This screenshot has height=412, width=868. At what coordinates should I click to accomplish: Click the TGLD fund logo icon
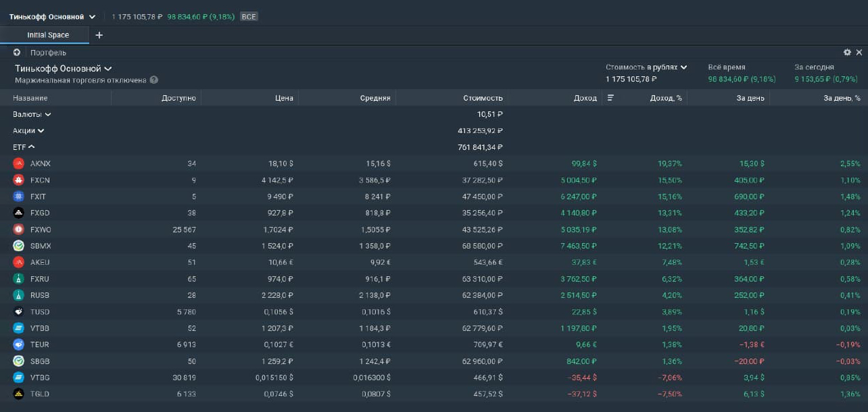click(x=18, y=394)
